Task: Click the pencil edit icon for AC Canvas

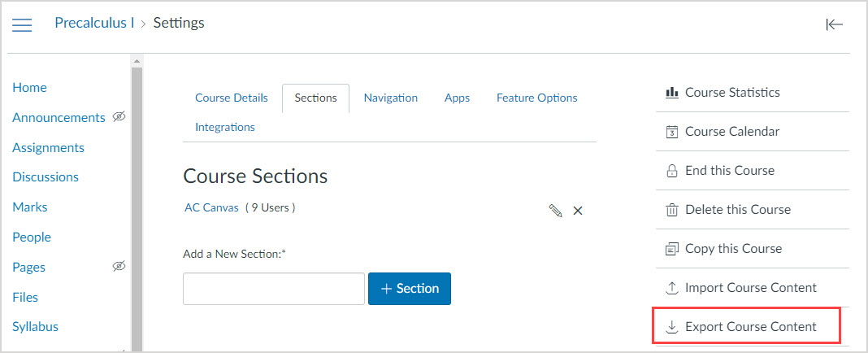Action: 556,211
